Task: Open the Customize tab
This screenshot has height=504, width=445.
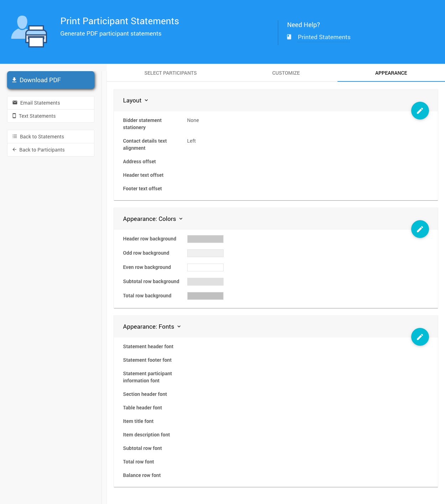Action: point(286,73)
